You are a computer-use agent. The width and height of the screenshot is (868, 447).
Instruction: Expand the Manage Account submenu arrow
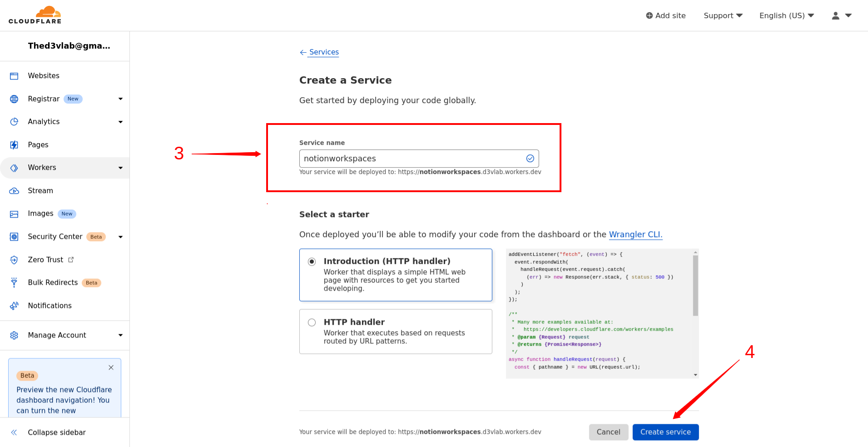(x=120, y=335)
